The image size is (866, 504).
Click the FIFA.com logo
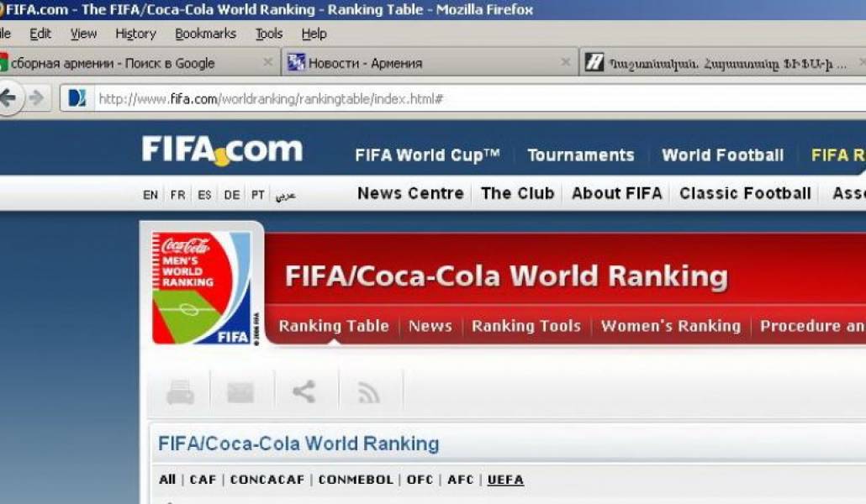(222, 151)
